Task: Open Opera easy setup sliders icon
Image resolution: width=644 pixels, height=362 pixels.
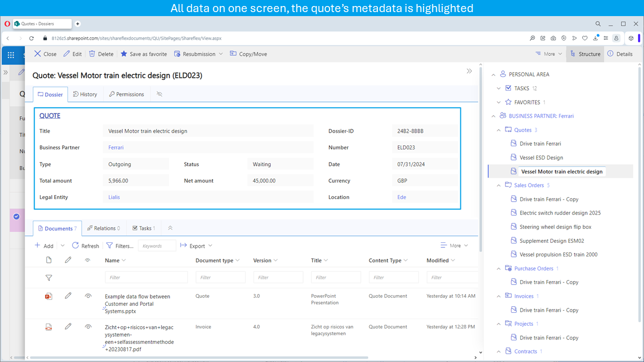Action: 606,38
